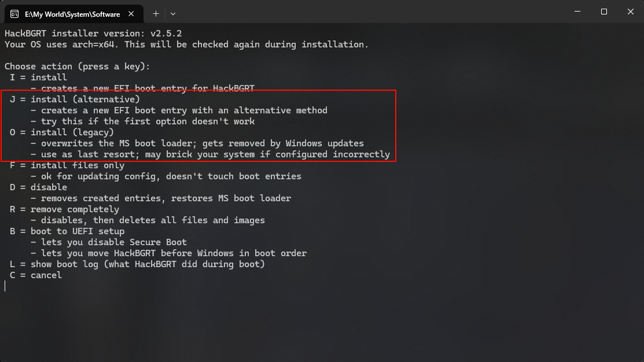The width and height of the screenshot is (644, 362).
Task: Maximize the terminal window
Action: click(604, 12)
